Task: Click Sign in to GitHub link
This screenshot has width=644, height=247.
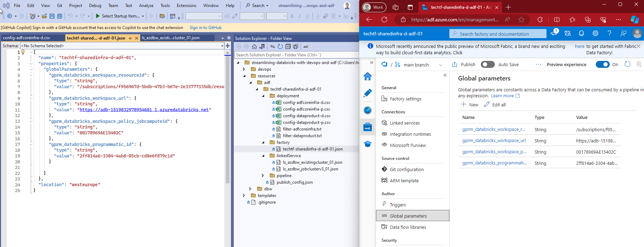Action: (x=205, y=28)
